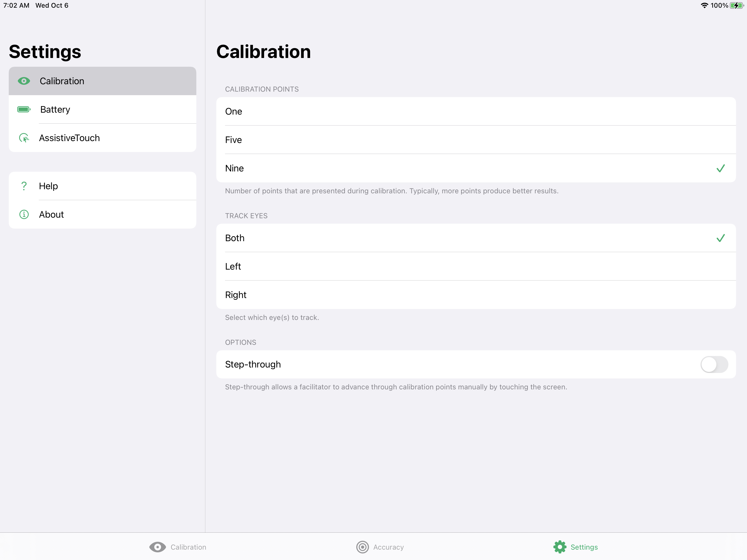This screenshot has width=747, height=560.
Task: Click the OPTIONS section header
Action: tap(240, 343)
